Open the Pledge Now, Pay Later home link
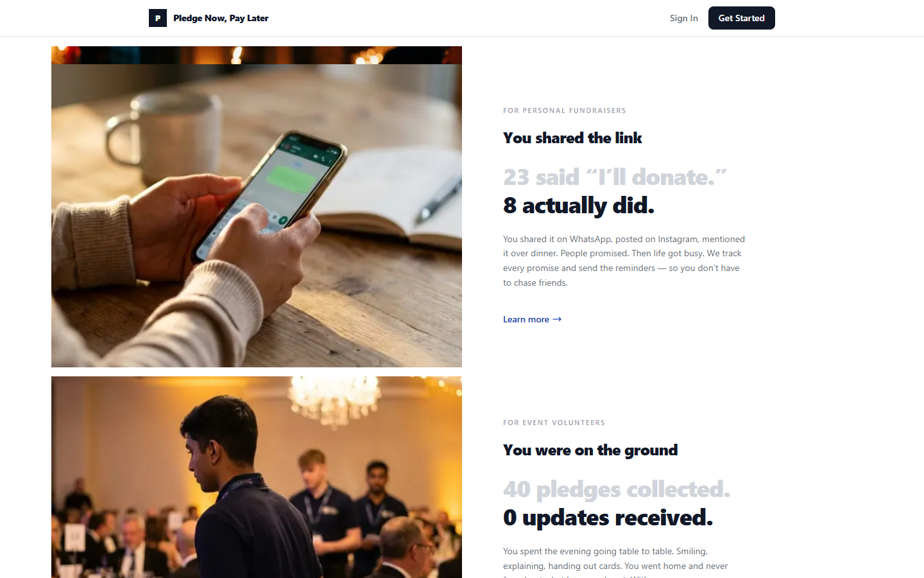 pos(209,18)
